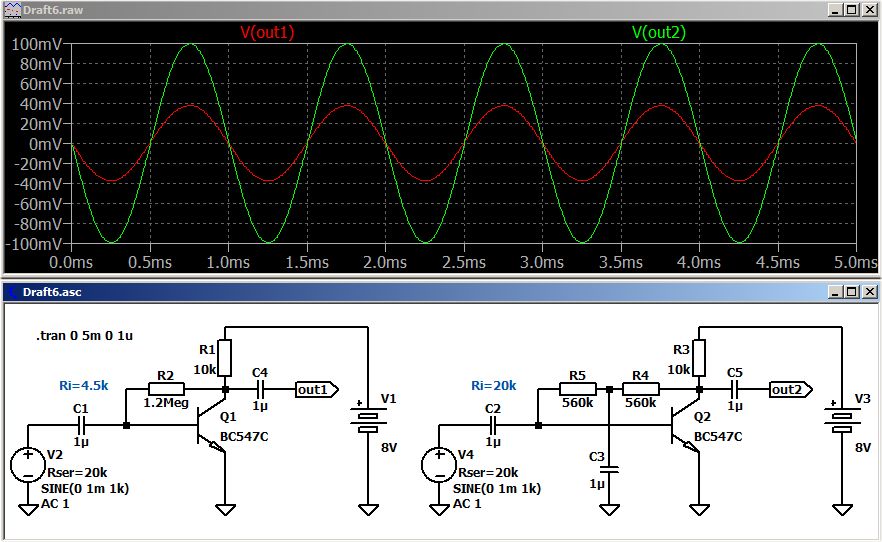The image size is (882, 542).
Task: Minimize the Draft6.asc schematic window
Action: (x=836, y=292)
